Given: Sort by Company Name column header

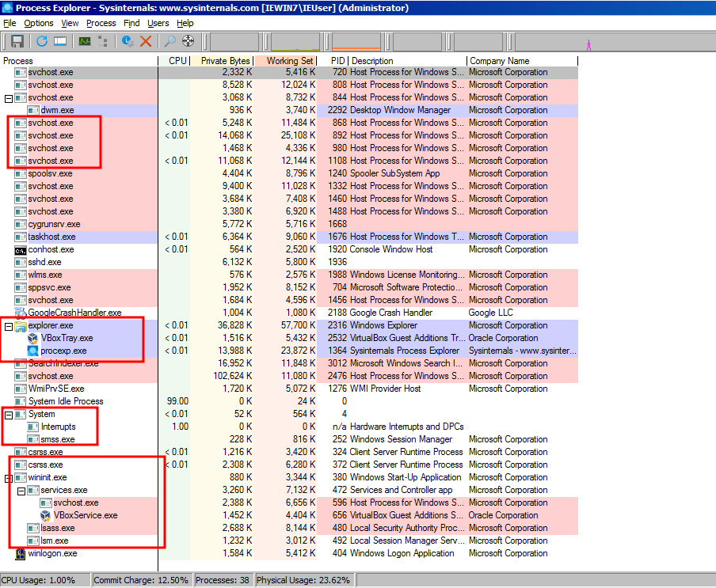Looking at the screenshot, I should click(523, 61).
